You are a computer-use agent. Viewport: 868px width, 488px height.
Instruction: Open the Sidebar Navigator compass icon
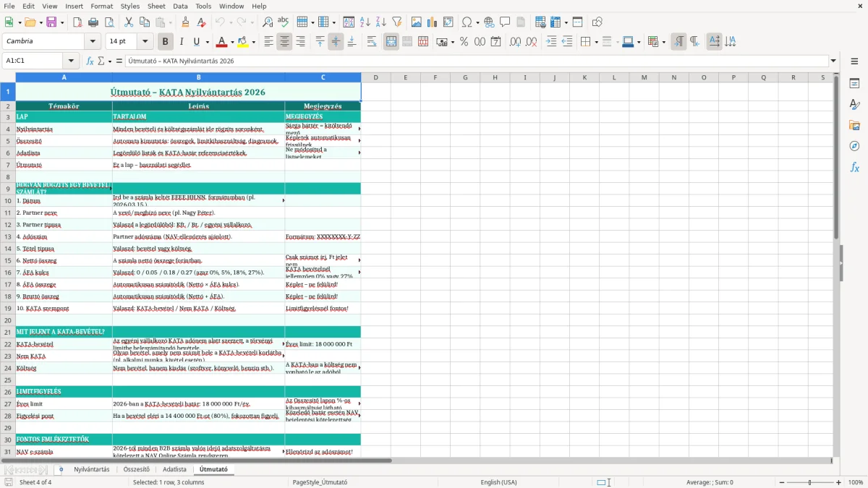[854, 146]
